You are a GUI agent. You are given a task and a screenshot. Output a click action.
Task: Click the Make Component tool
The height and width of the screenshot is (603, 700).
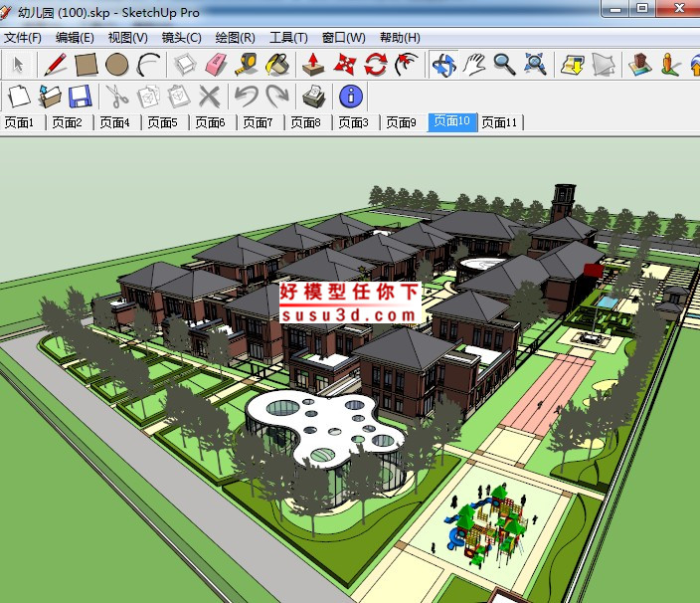[x=185, y=65]
